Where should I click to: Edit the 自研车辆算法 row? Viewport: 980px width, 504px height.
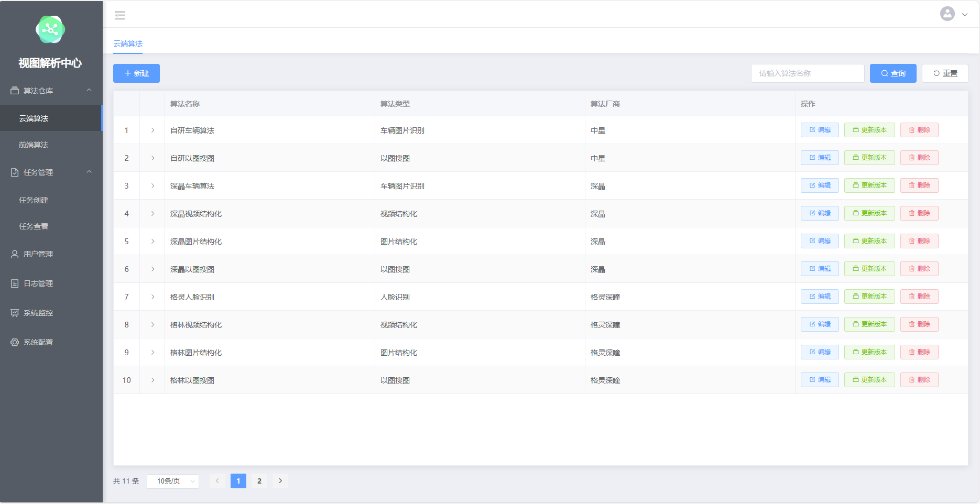820,130
